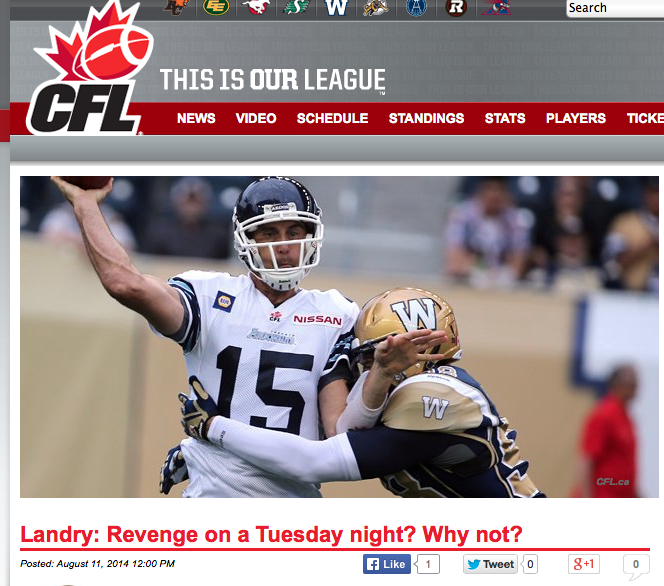Like the article on Facebook

pos(387,564)
